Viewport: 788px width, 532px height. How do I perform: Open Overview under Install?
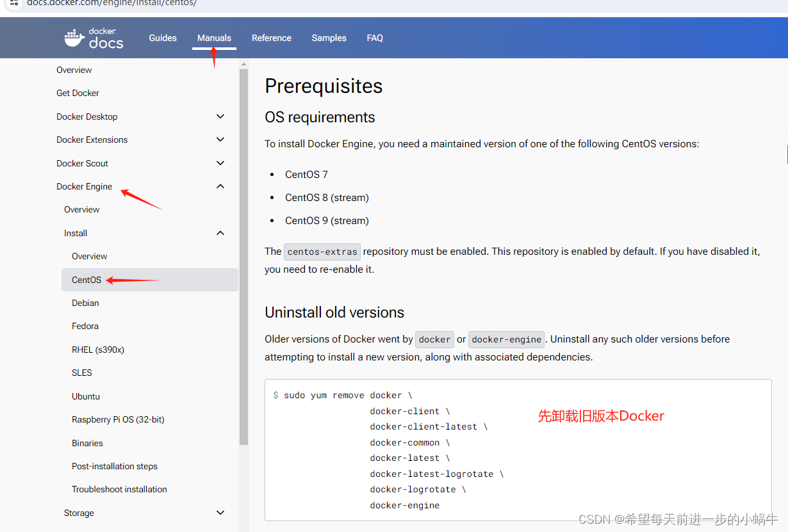(90, 256)
